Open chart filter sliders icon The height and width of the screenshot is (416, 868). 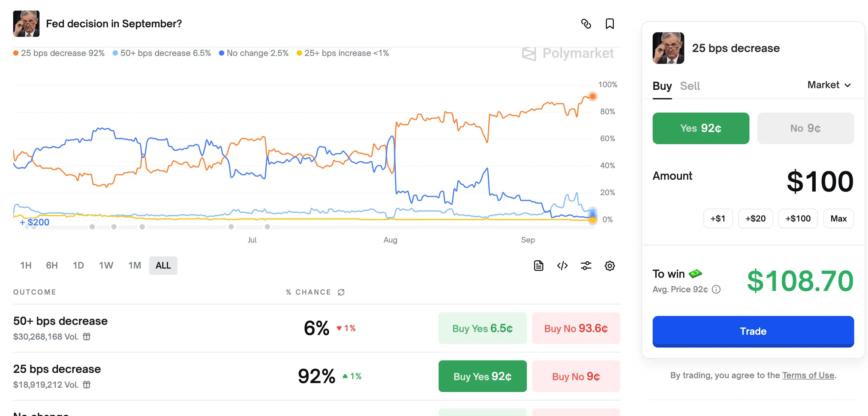point(586,266)
